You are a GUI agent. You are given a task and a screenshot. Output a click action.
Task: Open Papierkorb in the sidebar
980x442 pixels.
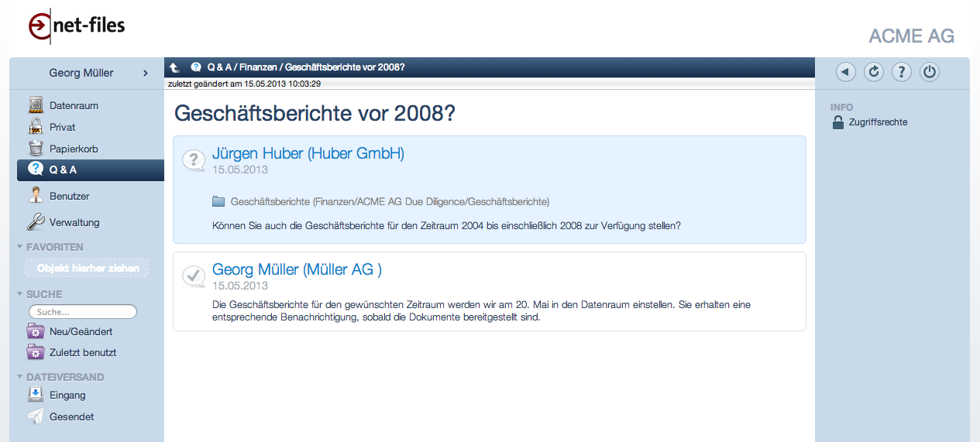point(74,149)
